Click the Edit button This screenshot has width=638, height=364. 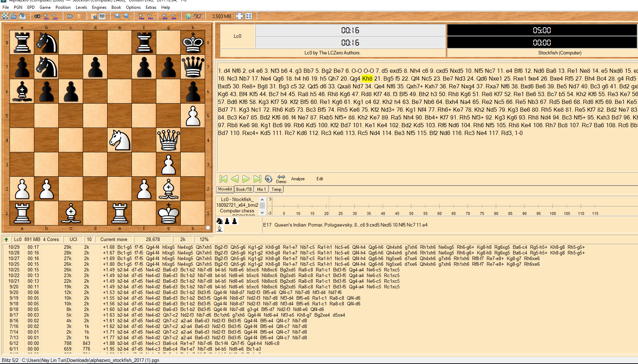pos(320,179)
